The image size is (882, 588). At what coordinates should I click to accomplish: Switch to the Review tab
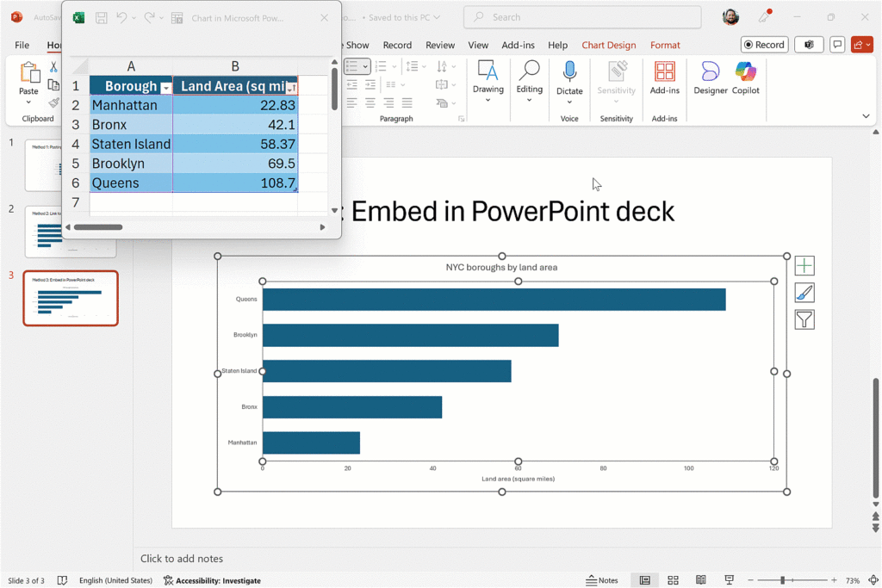pos(440,45)
